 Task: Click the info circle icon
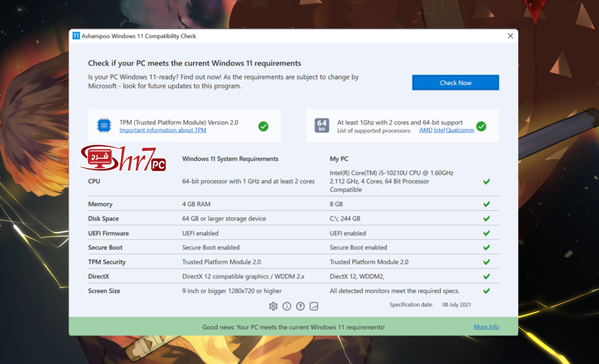287,306
